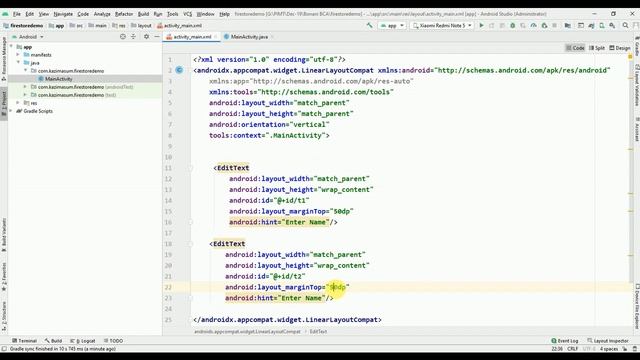Click CRLF line separator in status bar

pyautogui.click(x=572, y=349)
